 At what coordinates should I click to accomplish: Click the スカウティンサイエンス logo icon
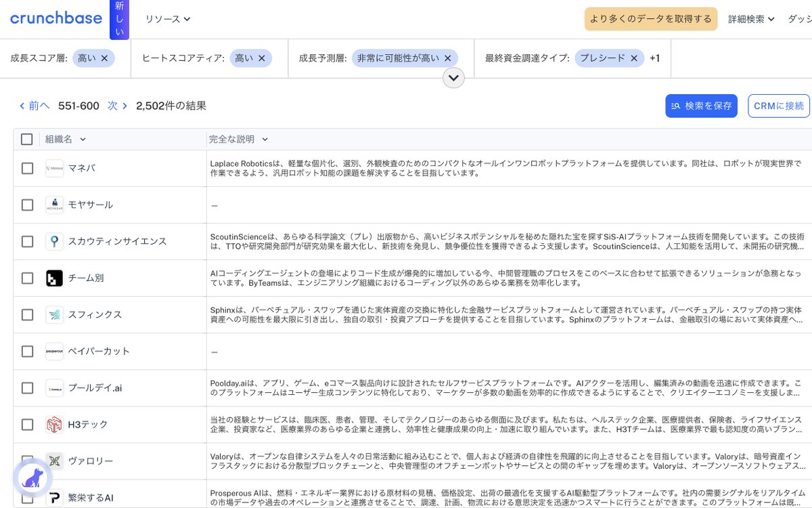point(55,241)
